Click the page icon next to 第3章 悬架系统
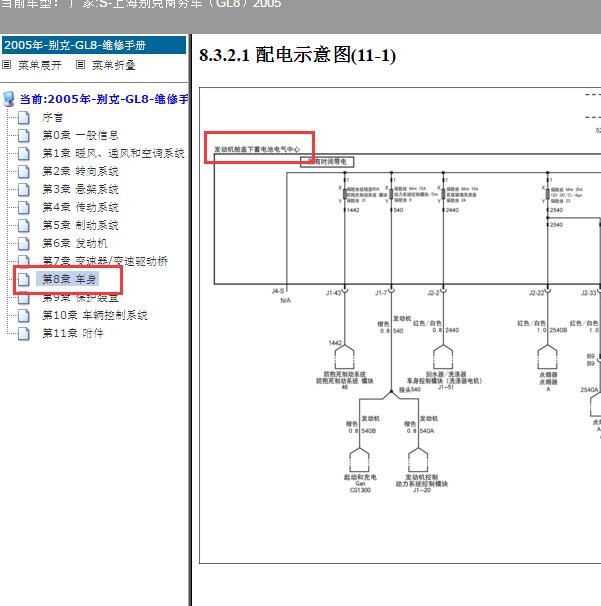 [x=24, y=189]
